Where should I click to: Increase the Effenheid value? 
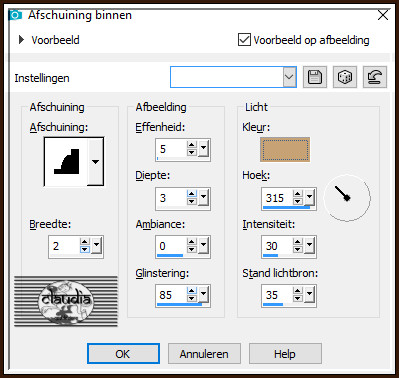pos(192,145)
